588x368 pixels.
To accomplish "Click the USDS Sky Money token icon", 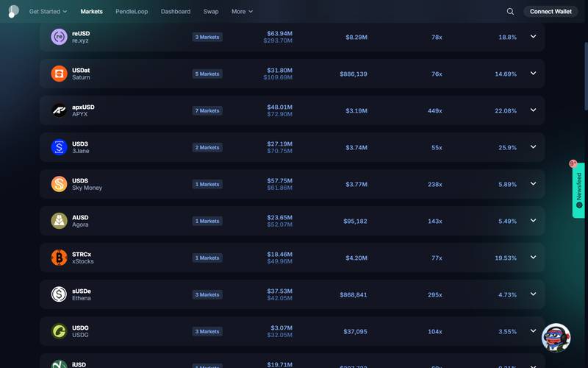I will pos(59,184).
